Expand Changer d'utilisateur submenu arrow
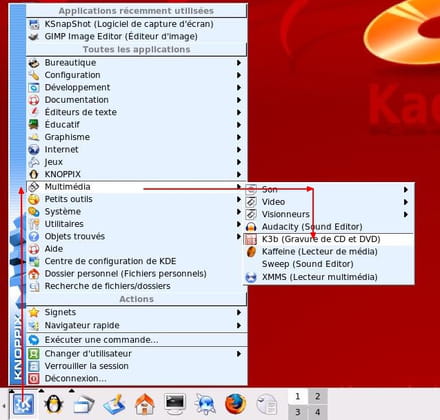 (x=239, y=354)
